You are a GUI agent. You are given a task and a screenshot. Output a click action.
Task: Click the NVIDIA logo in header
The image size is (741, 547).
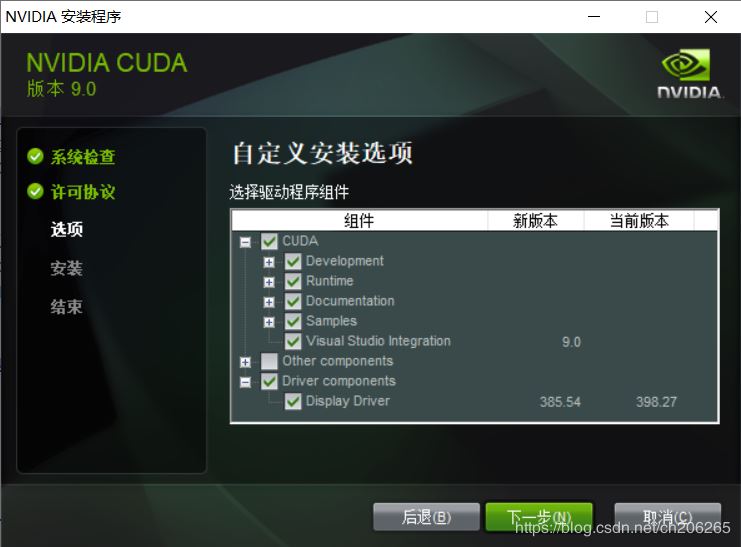(689, 74)
